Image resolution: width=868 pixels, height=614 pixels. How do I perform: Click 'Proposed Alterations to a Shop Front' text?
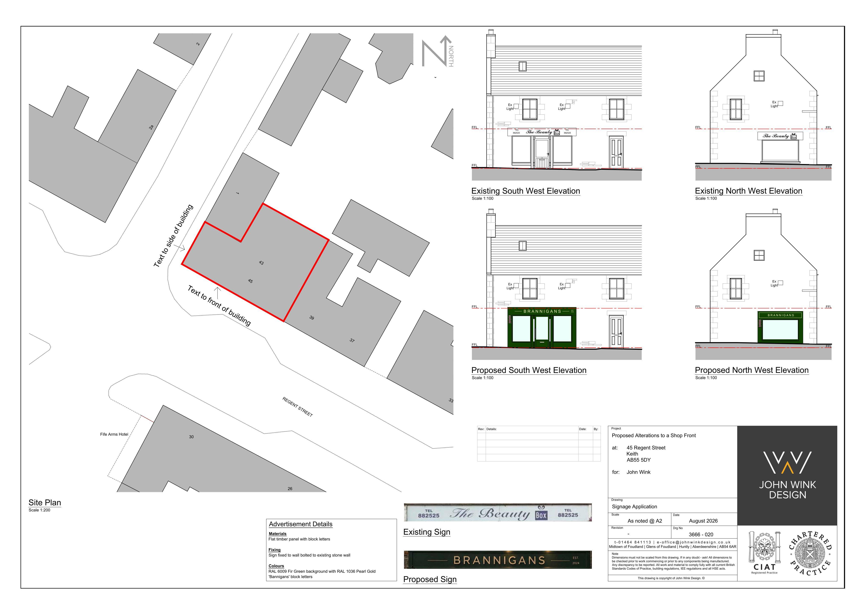[x=654, y=436]
